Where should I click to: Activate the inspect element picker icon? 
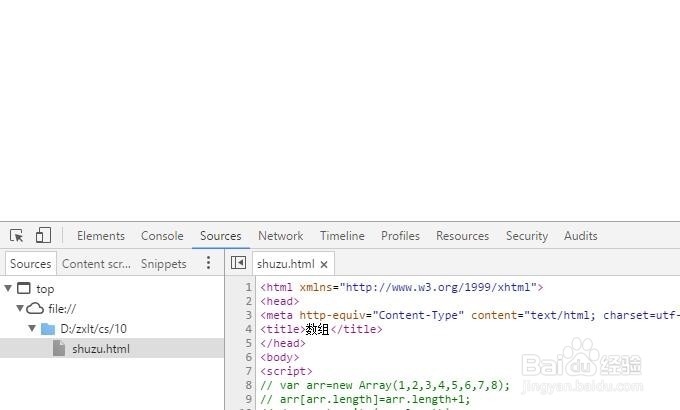[16, 236]
